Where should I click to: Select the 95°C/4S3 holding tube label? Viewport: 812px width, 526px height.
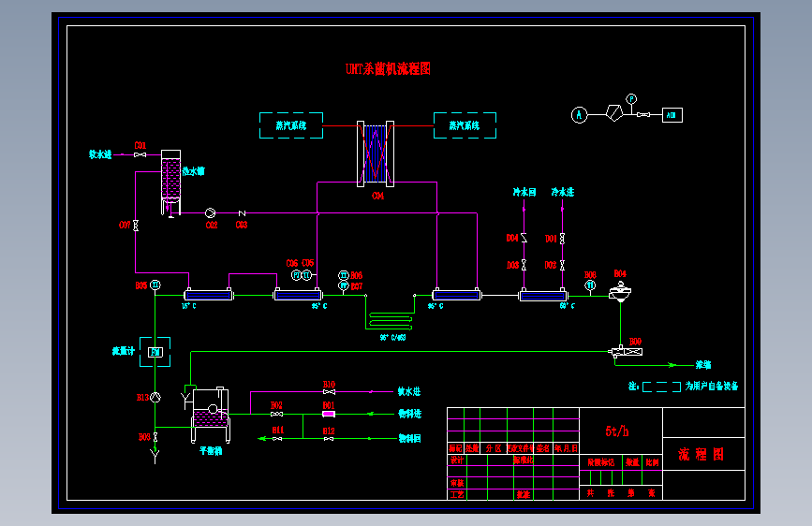[x=393, y=338]
